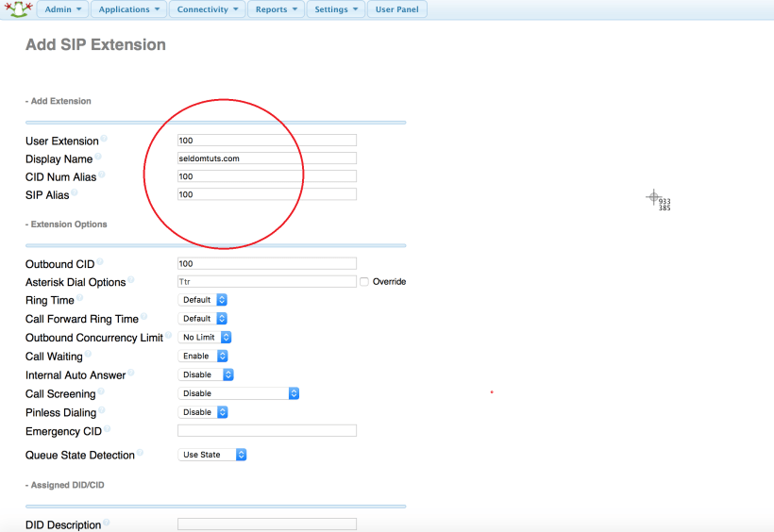This screenshot has height=532, width=774.
Task: Enable the Override checkbox
Action: coord(364,282)
